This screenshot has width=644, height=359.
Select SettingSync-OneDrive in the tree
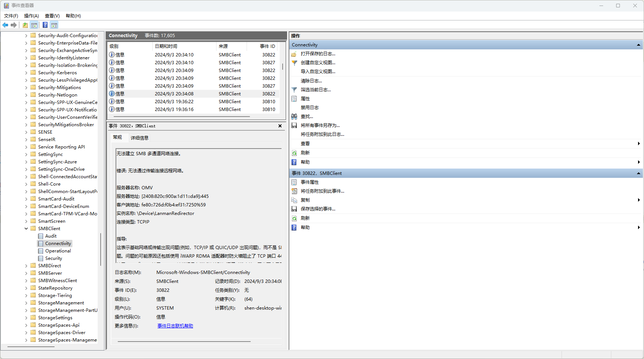[61, 169]
